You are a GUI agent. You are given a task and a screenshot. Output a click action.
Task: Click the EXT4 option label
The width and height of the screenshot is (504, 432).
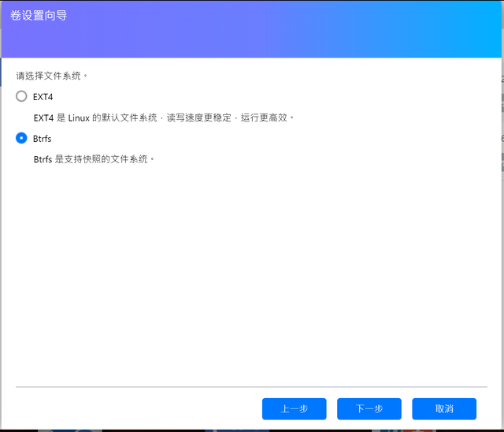43,97
